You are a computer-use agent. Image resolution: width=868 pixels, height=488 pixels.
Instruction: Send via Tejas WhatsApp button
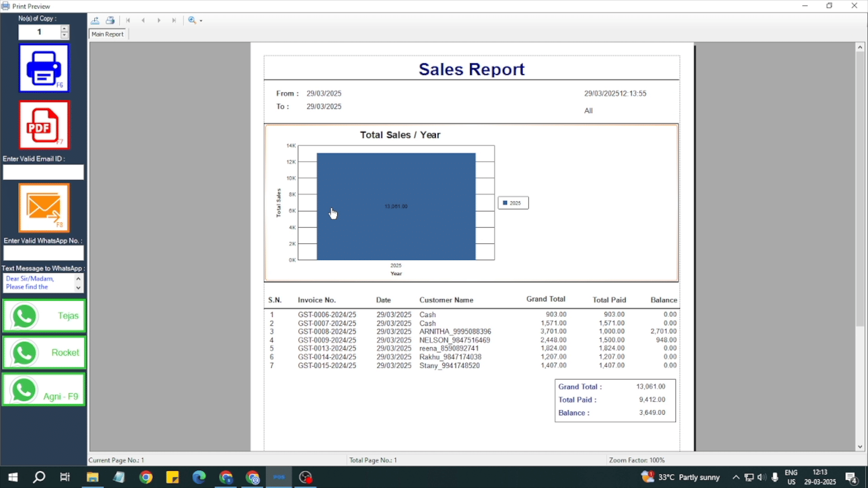click(44, 316)
